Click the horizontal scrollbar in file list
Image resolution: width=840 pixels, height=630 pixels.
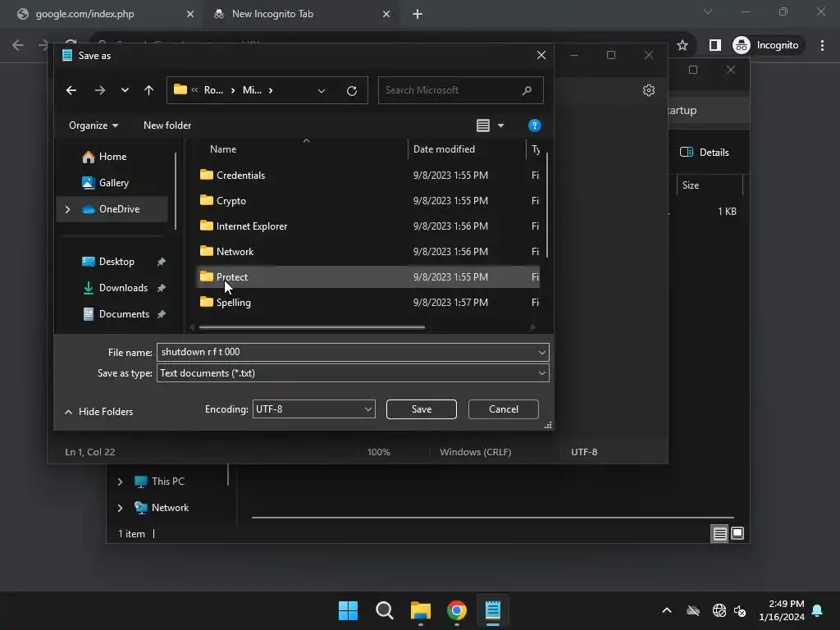312,327
